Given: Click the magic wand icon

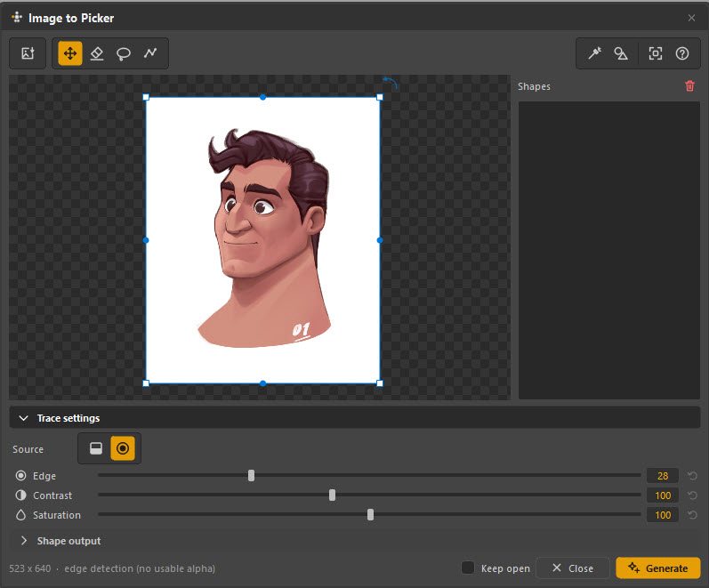Looking at the screenshot, I should 594,53.
